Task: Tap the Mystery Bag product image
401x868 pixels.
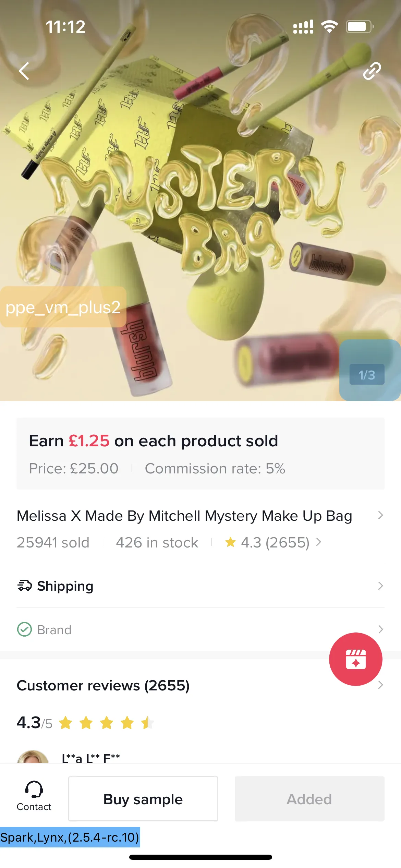Action: [x=200, y=206]
